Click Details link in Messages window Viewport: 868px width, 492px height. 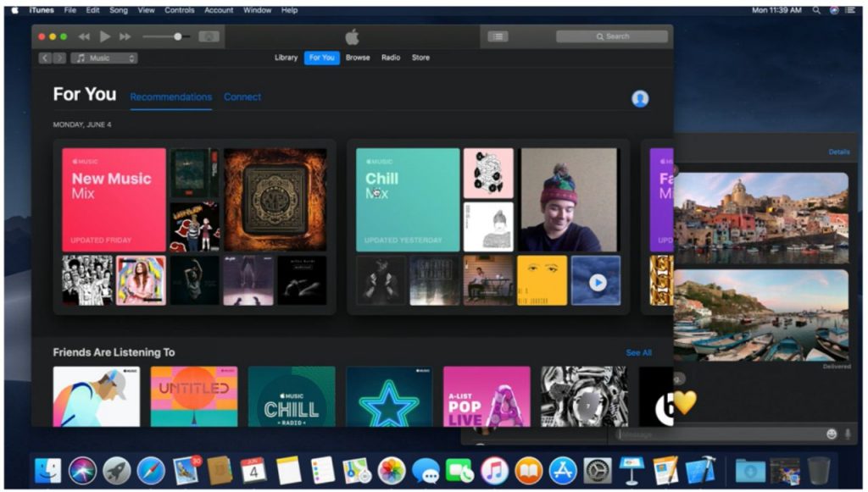[x=838, y=152]
